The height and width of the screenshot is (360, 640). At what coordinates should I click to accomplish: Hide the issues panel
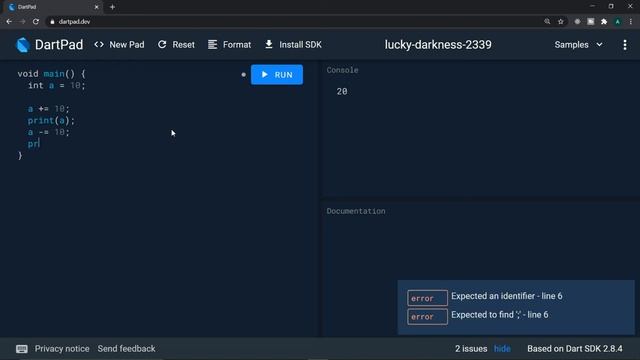(502, 349)
